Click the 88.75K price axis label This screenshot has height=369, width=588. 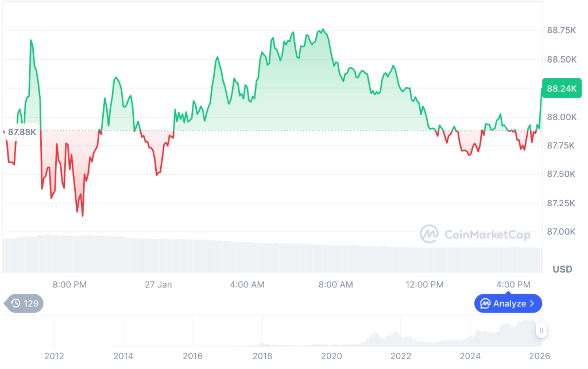(561, 30)
